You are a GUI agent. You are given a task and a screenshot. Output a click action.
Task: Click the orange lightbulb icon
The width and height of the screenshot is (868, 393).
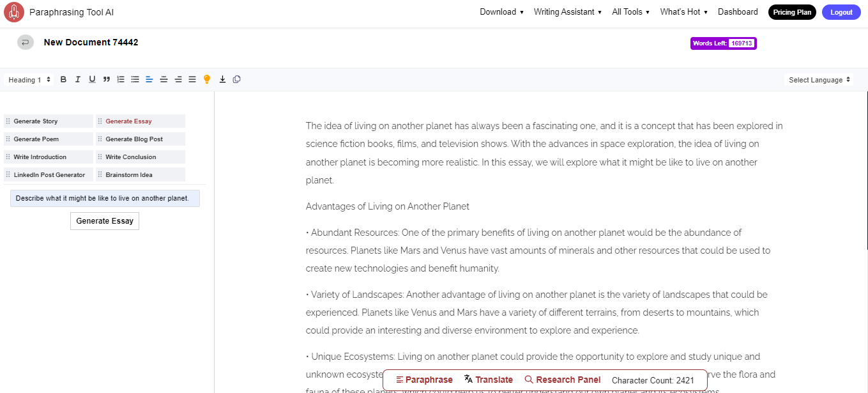pyautogui.click(x=207, y=79)
